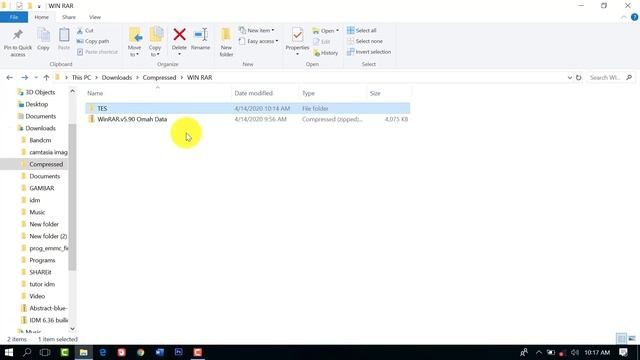Click Select none in ribbon
The height and width of the screenshot is (360, 640).
tap(365, 41)
